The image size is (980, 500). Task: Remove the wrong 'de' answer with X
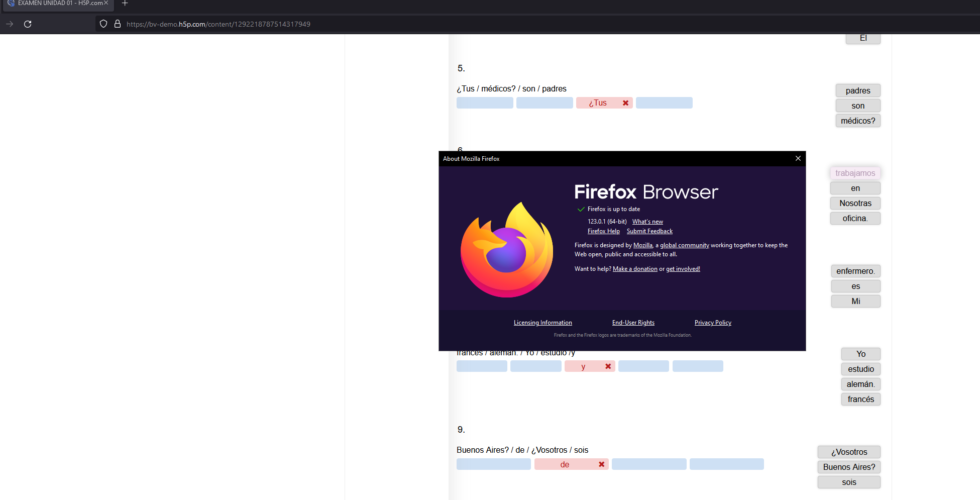(601, 464)
